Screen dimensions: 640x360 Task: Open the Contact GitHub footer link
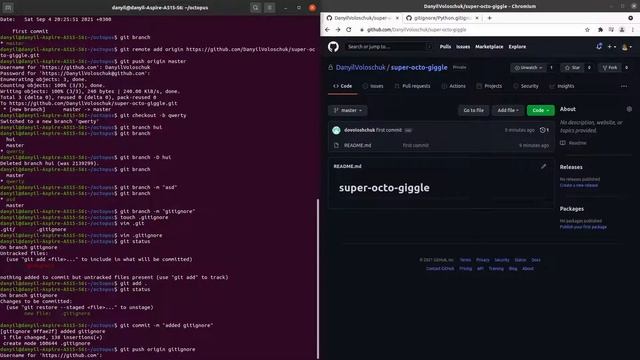click(x=440, y=269)
